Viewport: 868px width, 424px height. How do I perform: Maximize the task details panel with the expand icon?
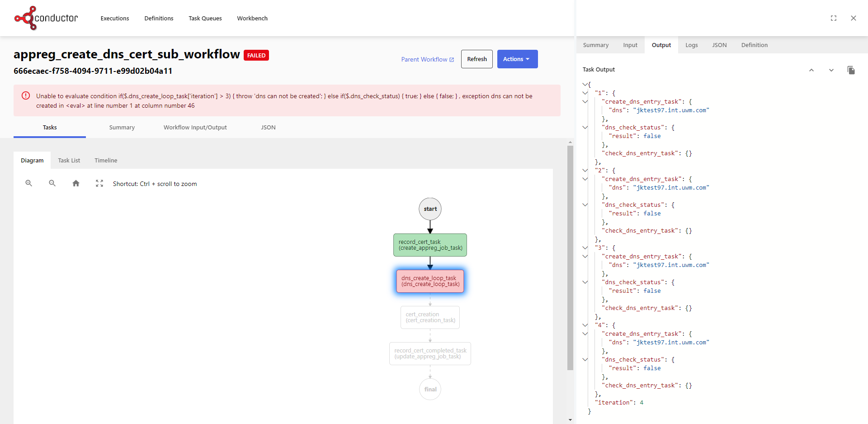(x=834, y=18)
